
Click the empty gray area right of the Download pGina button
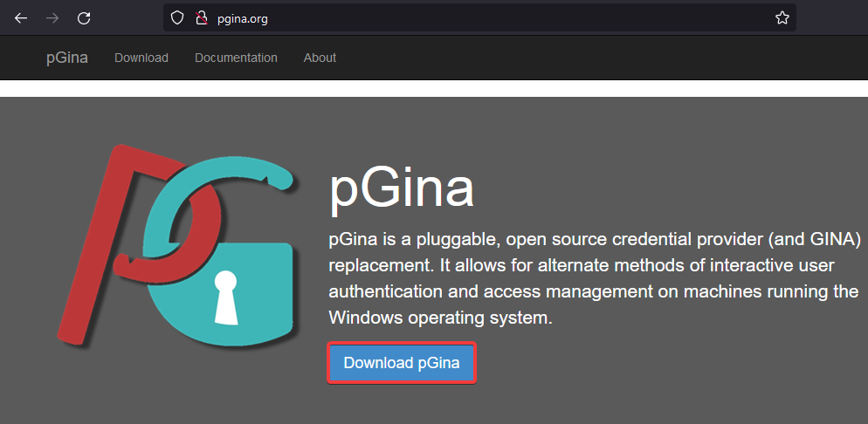pos(664,363)
